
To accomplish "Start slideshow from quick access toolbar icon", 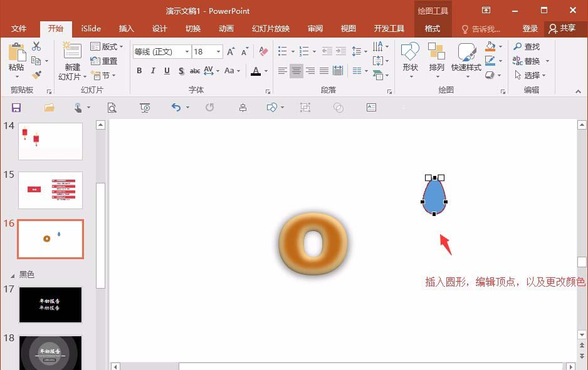I will tap(145, 108).
